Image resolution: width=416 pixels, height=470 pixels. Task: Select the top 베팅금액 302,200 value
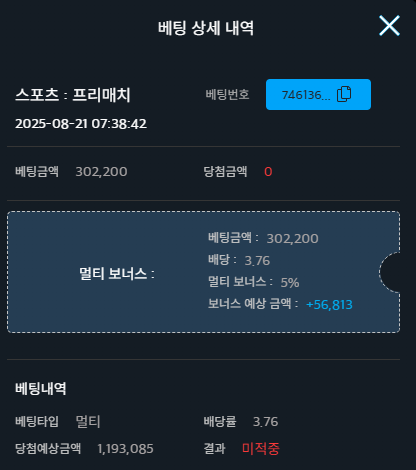101,172
